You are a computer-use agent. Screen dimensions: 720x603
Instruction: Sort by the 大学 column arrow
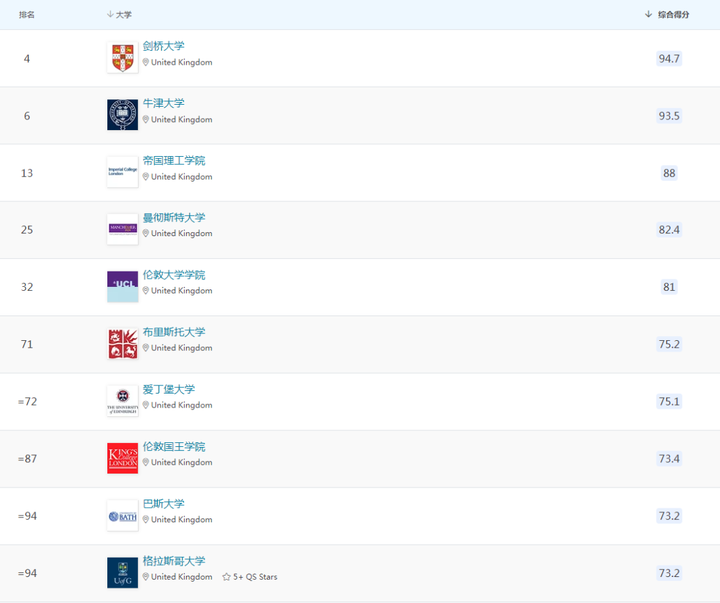[110, 14]
